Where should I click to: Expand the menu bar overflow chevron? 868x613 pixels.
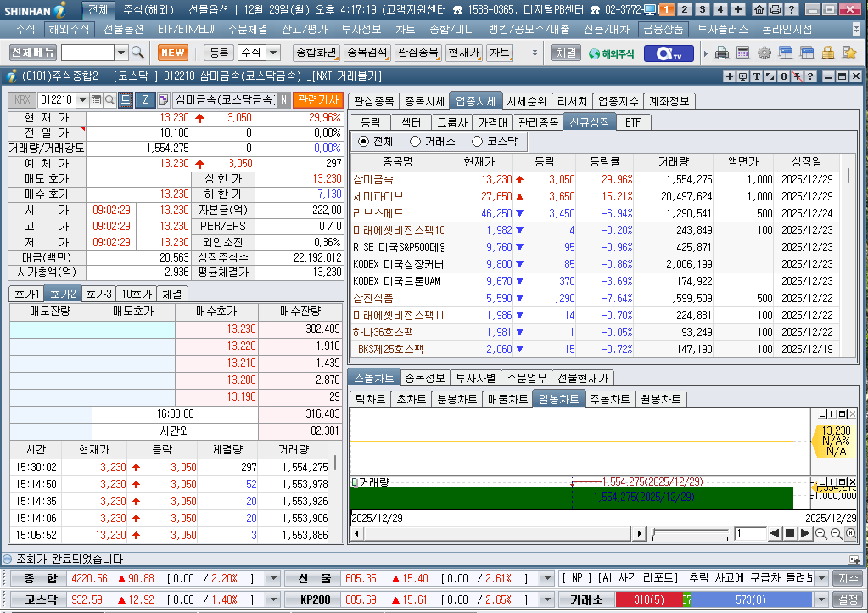point(856,29)
